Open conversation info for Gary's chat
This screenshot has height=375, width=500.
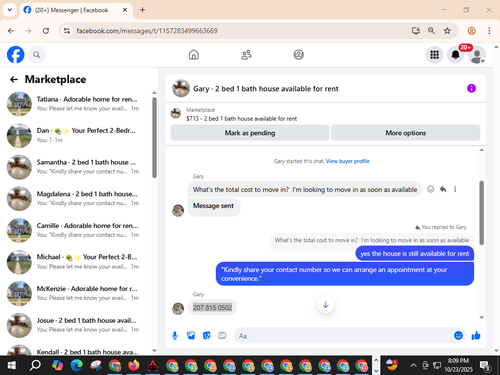(x=471, y=88)
